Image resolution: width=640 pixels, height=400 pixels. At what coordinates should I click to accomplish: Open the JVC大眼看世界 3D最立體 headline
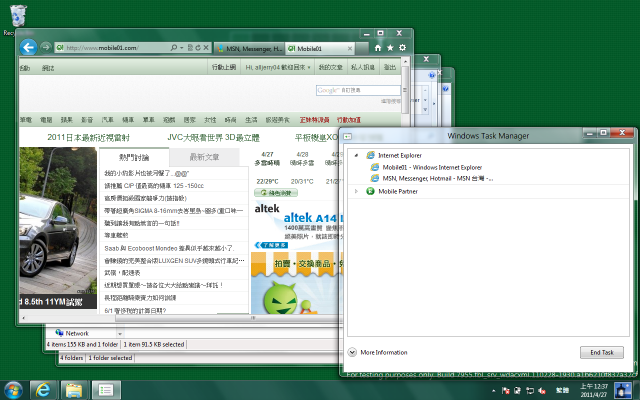[213, 138]
